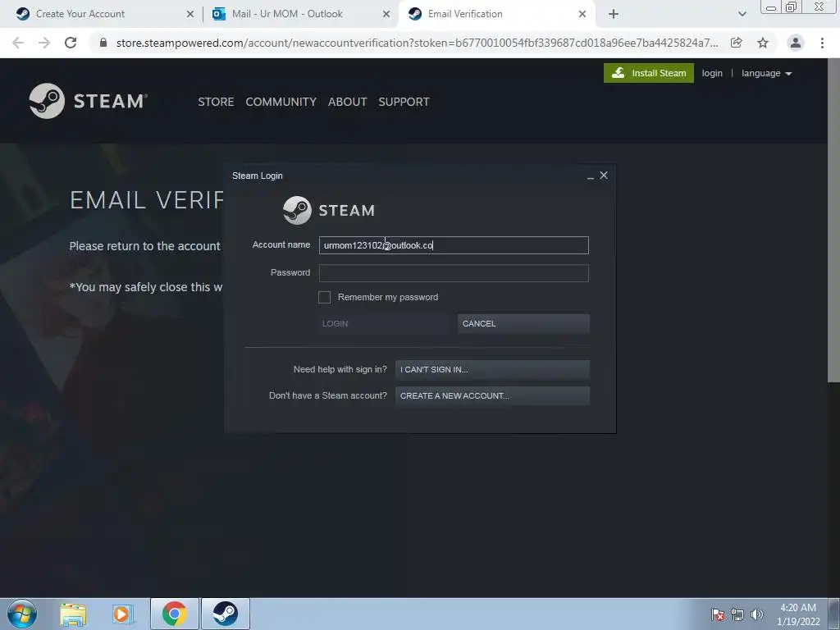
Task: Click the Steam taskbar icon
Action: (x=225, y=614)
